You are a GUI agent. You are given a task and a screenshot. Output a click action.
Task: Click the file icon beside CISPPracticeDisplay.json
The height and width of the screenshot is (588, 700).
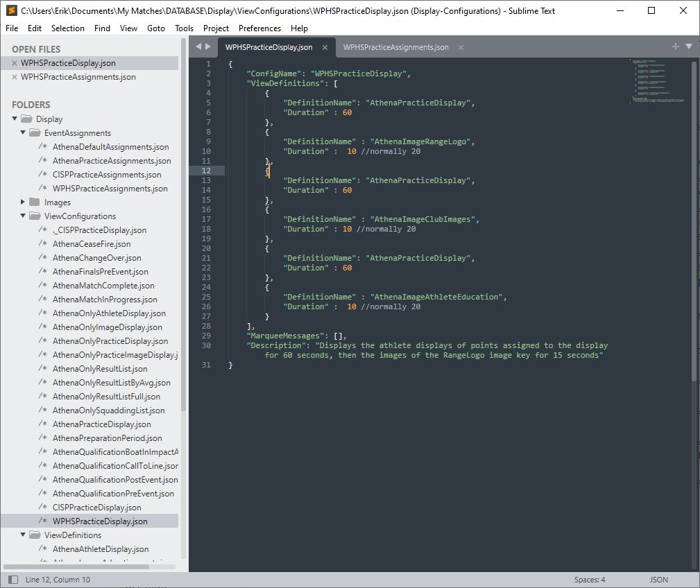pos(42,507)
